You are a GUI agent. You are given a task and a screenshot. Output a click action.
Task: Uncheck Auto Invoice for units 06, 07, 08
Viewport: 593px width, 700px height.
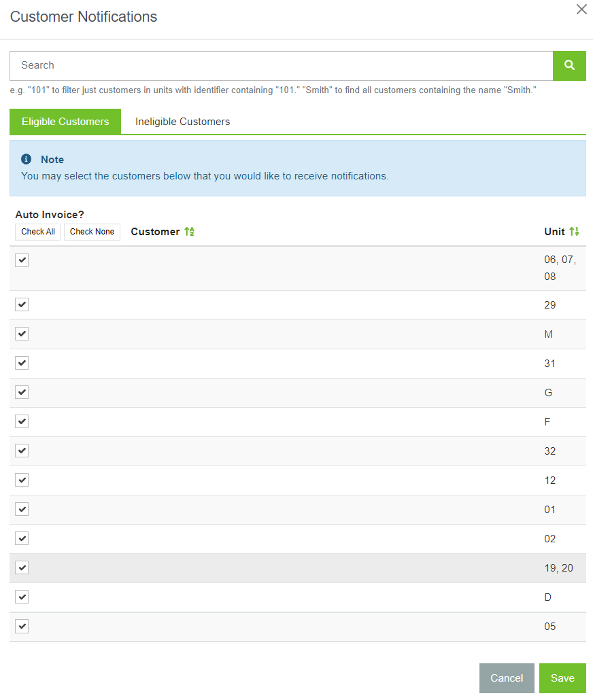tap(21, 260)
